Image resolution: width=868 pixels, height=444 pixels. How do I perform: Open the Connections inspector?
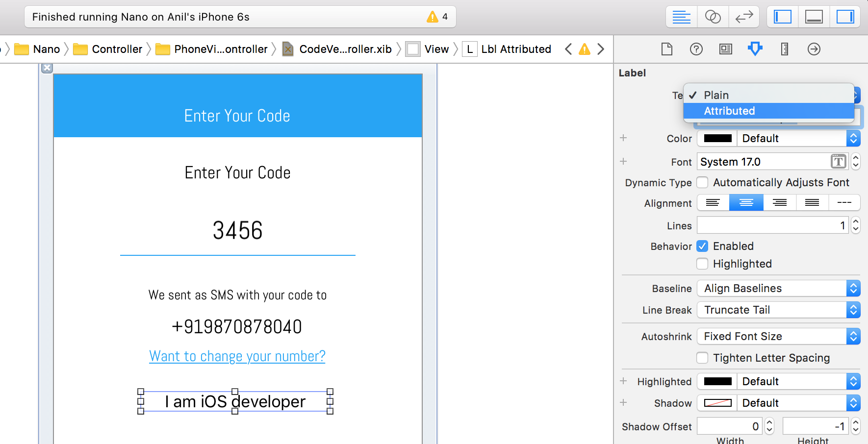(x=814, y=49)
